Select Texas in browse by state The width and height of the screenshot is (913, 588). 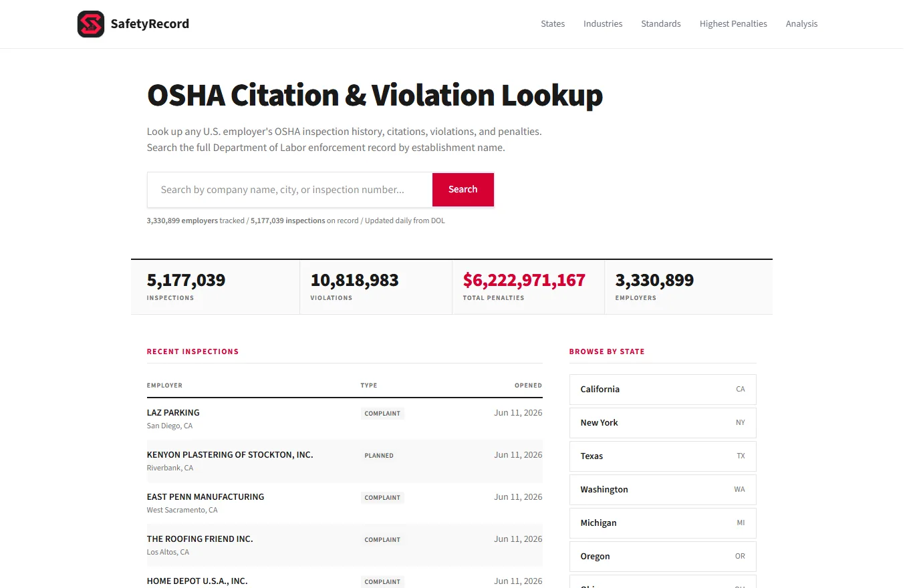[x=662, y=456]
